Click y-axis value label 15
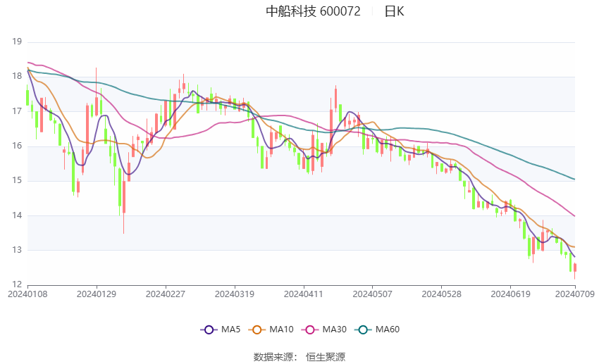Viewport: 599px width, 364px height. point(17,180)
